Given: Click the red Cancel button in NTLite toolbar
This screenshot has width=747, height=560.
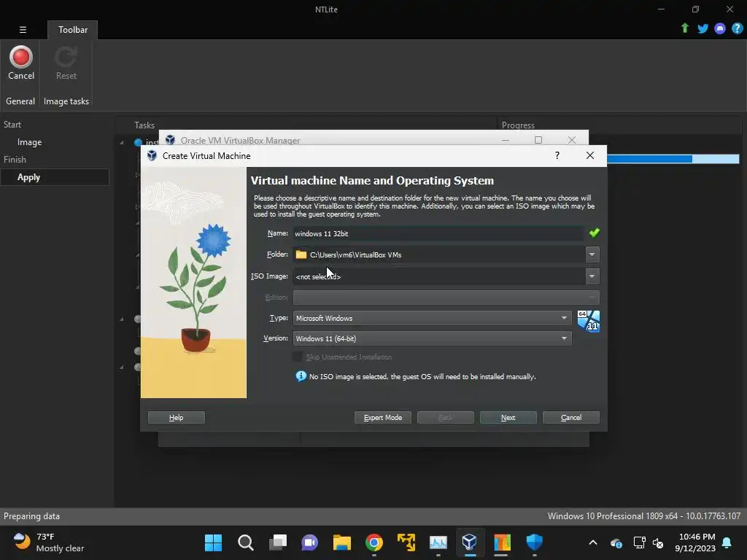Looking at the screenshot, I should [21, 63].
